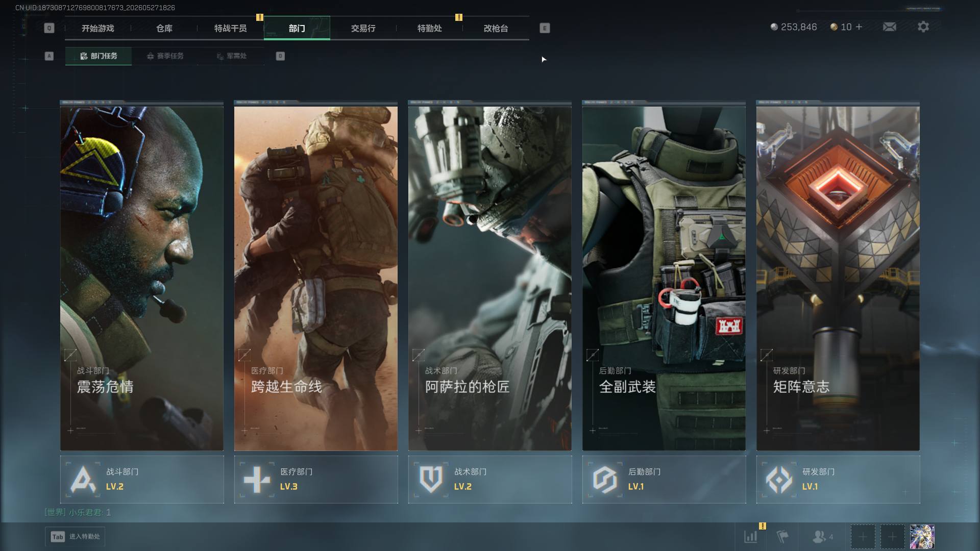The height and width of the screenshot is (551, 980).
Task: Click the gold coin currency icon
Action: 834,27
